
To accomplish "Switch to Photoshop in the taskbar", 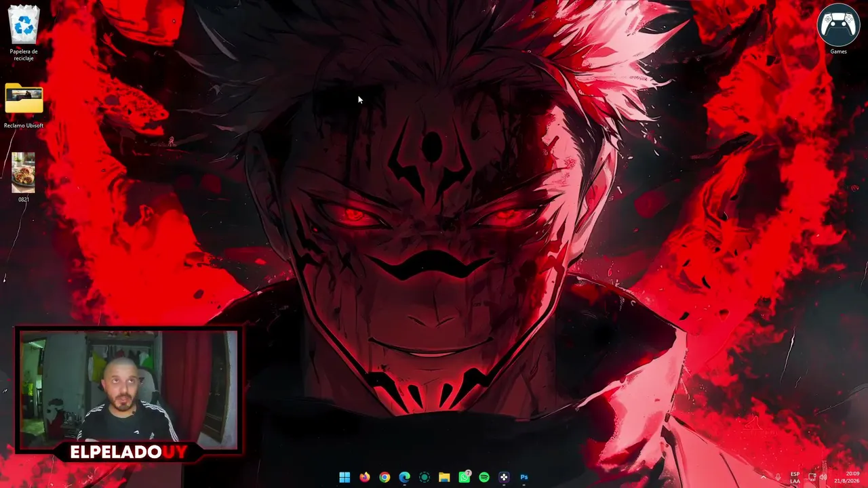I will 524,477.
